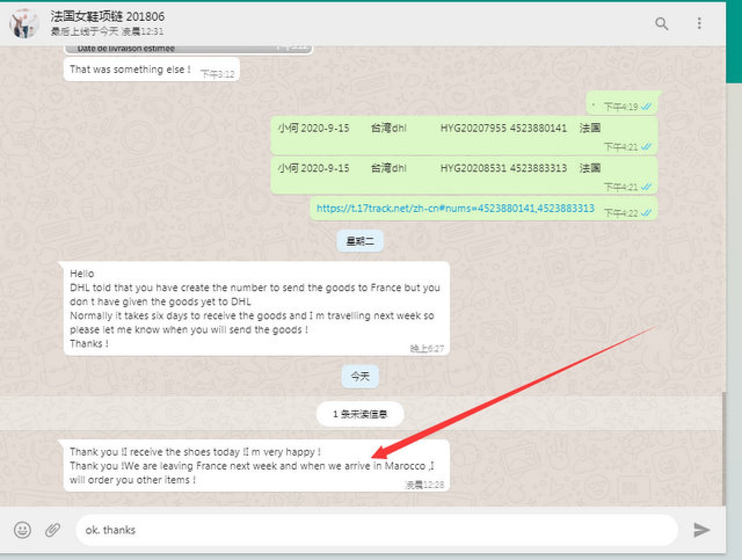Open search in this conversation
The width and height of the screenshot is (742, 560).
click(661, 23)
